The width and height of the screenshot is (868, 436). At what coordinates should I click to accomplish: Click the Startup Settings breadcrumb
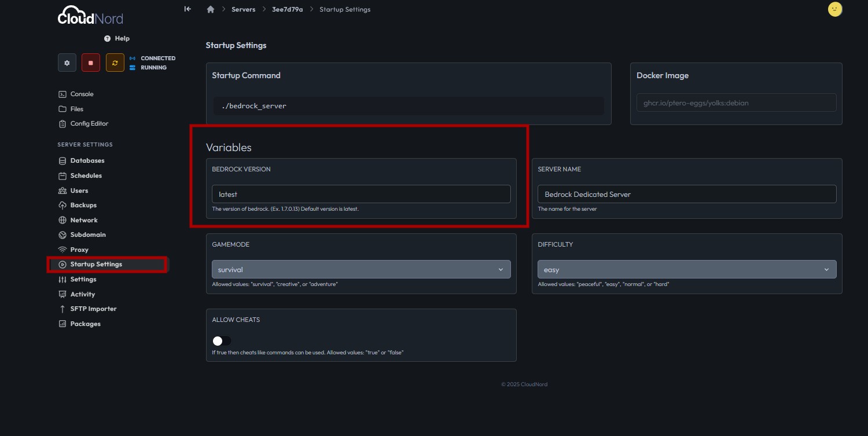345,9
